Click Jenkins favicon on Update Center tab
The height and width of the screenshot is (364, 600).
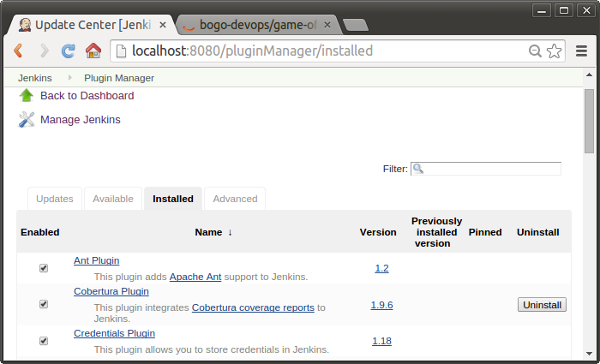pyautogui.click(x=25, y=25)
